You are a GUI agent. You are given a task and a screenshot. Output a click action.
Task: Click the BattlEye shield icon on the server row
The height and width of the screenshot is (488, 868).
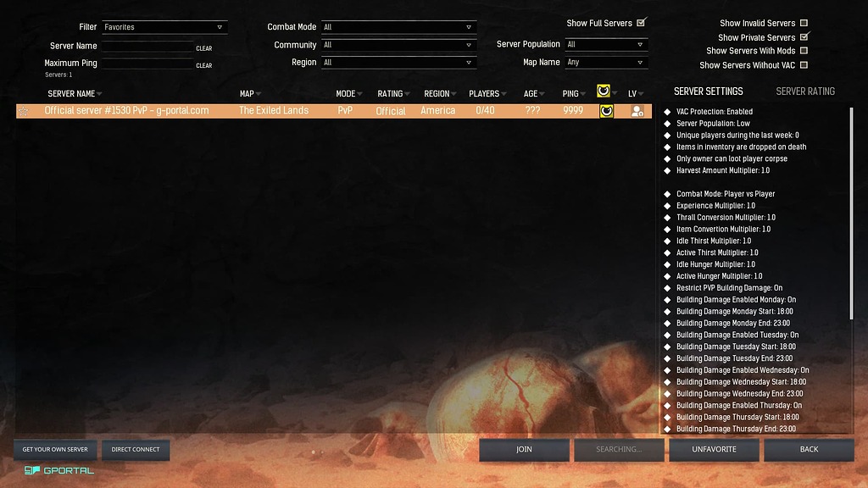(607, 110)
